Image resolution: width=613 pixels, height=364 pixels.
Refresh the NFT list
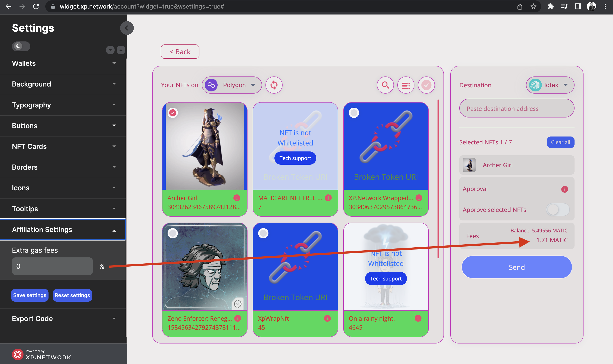pos(274,85)
